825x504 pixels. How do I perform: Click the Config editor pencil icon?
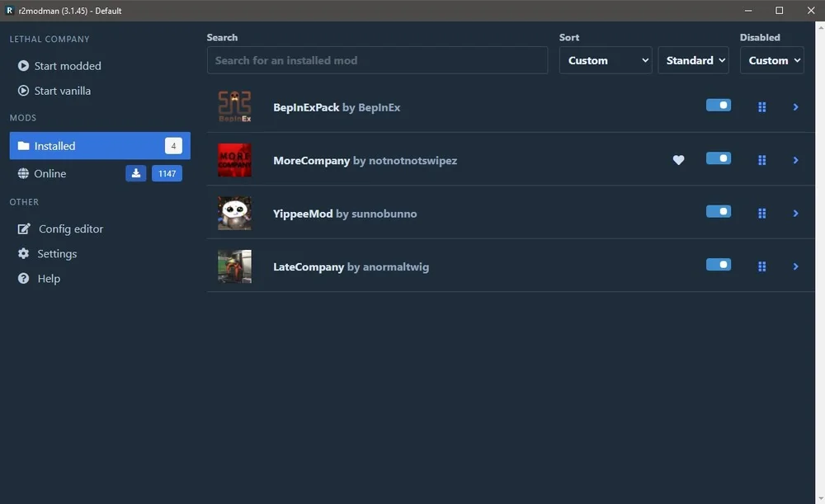pyautogui.click(x=24, y=228)
